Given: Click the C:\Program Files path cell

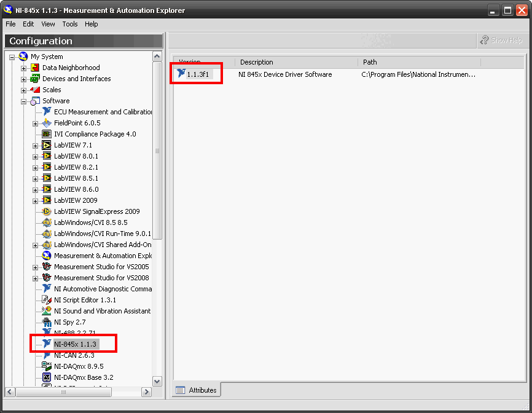Looking at the screenshot, I should 418,74.
